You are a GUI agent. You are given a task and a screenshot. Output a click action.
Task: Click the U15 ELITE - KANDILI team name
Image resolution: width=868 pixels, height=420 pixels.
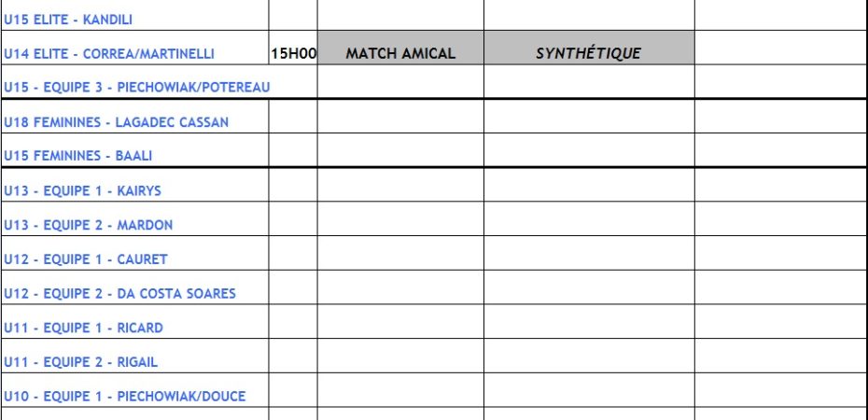(x=70, y=19)
